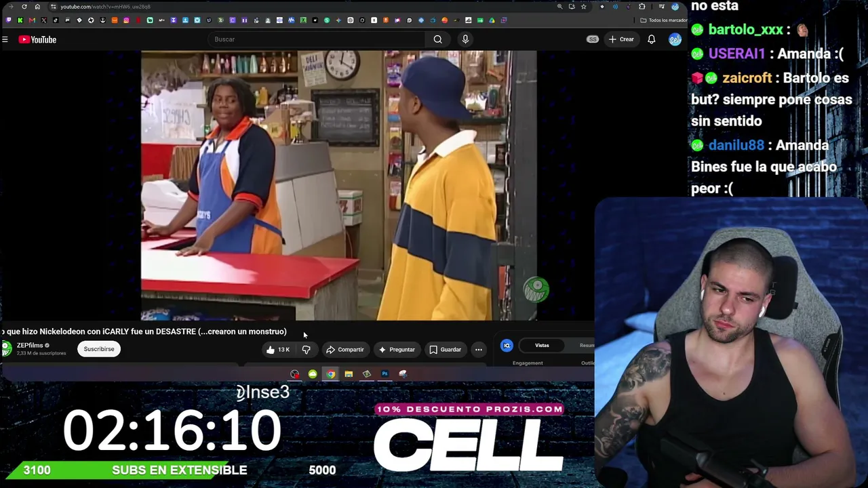Click the browser address bar URL
The height and width of the screenshot is (488, 868).
click(x=105, y=7)
